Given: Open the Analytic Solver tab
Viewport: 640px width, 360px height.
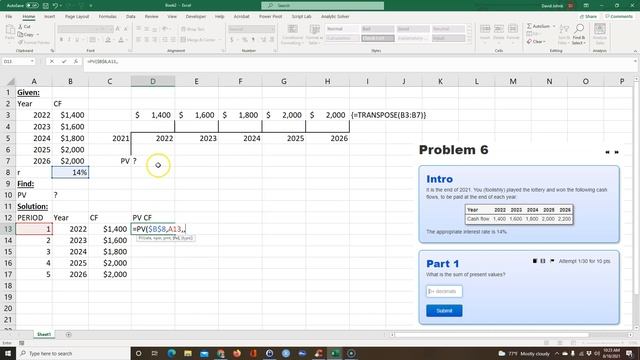Looking at the screenshot, I should [x=335, y=17].
